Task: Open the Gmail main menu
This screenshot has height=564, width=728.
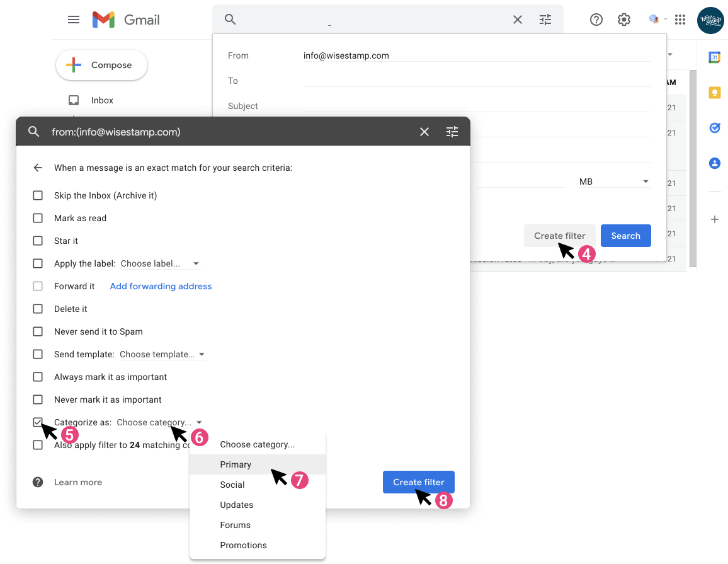Action: 74,20
